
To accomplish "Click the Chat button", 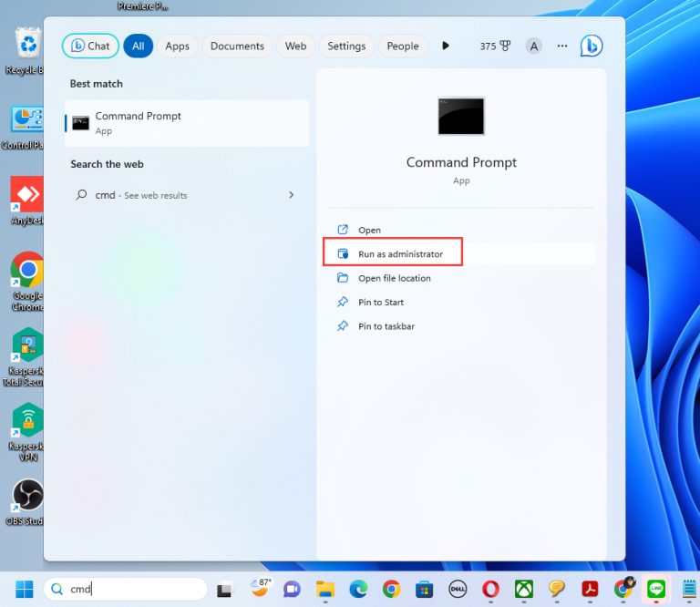I will pyautogui.click(x=90, y=46).
